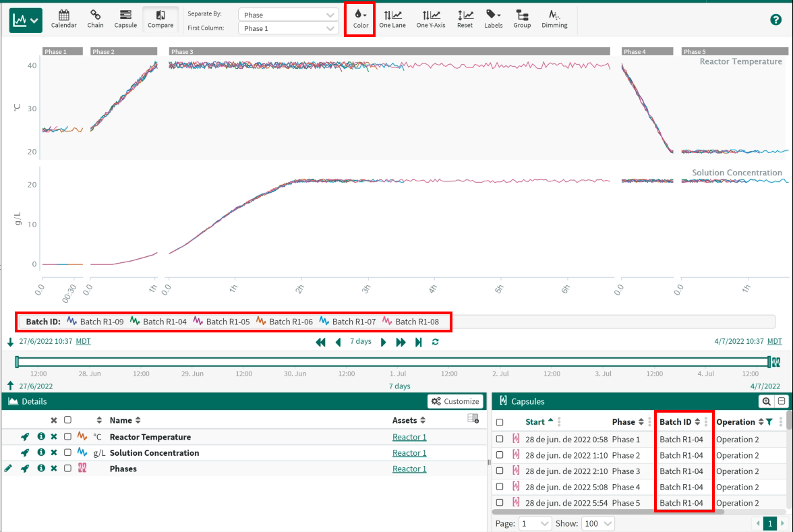Open Reactor 1 asset link for Phases
793x532 pixels.
point(409,469)
